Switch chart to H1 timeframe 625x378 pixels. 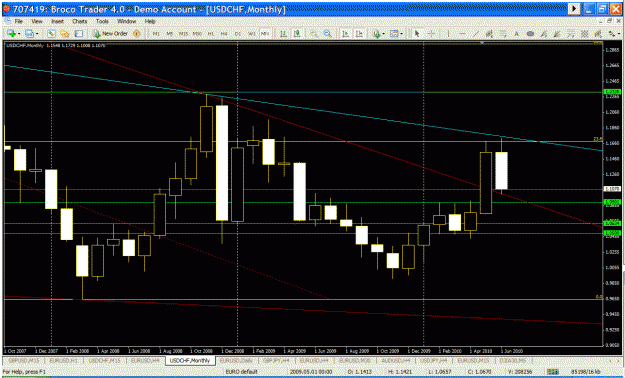point(210,34)
